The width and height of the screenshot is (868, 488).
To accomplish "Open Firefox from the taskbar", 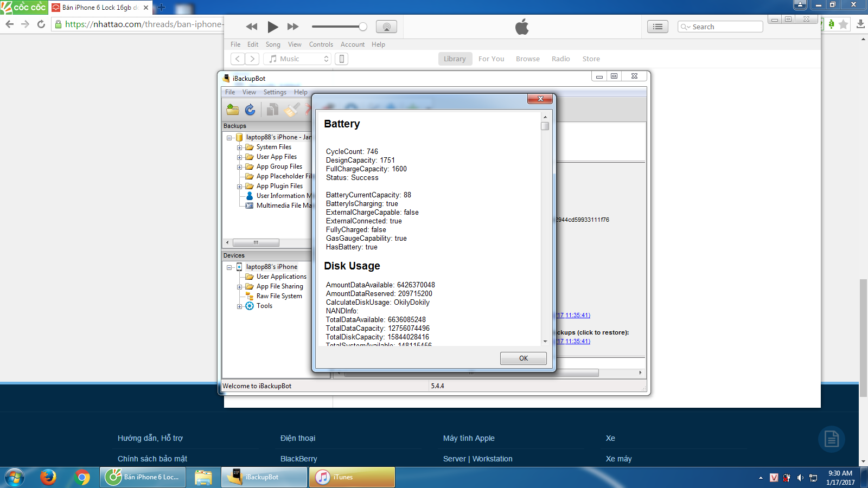I will point(48,477).
